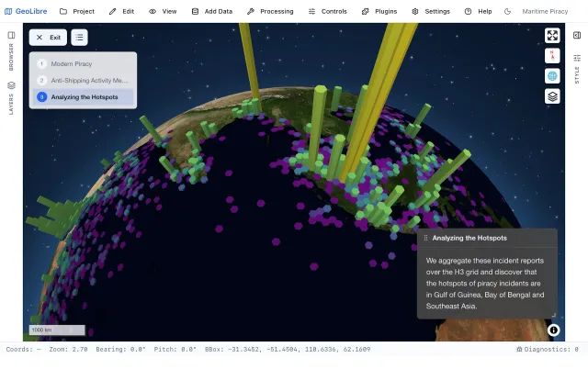The height and width of the screenshot is (369, 588).
Task: Toggle the Browser panel icon
Action: coord(11,35)
